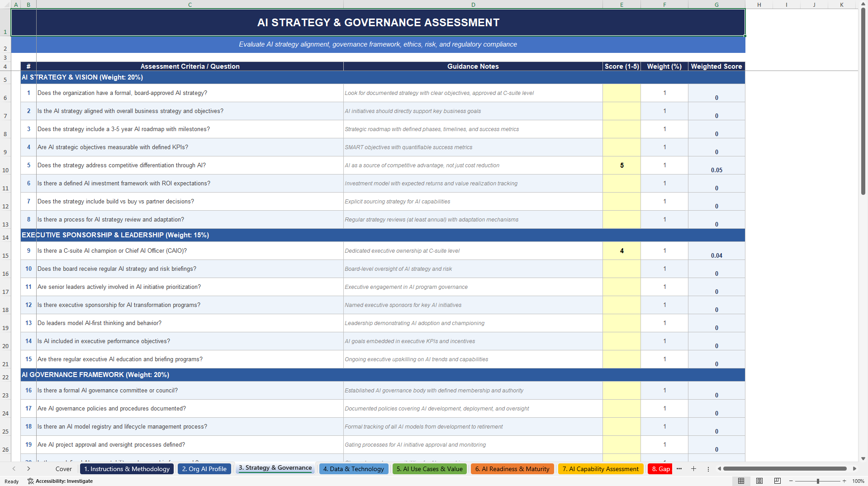Select row 15 header
The image size is (868, 486).
pyautogui.click(x=5, y=251)
